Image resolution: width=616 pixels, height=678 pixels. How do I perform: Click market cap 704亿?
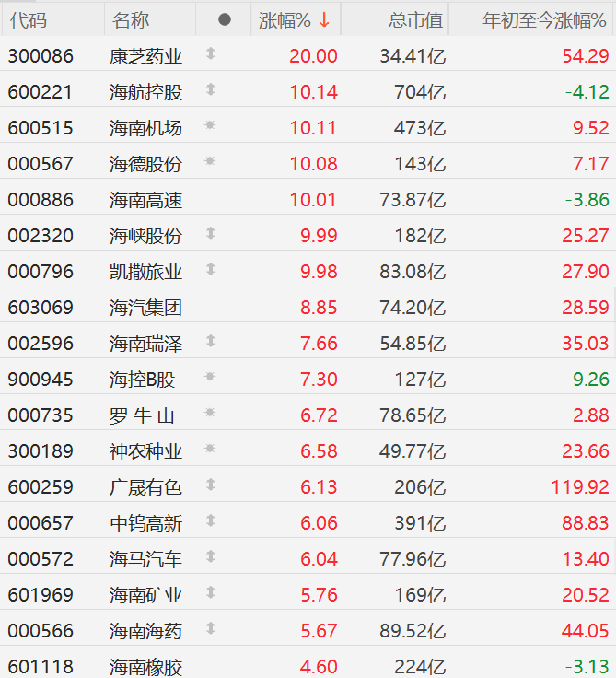click(x=420, y=92)
